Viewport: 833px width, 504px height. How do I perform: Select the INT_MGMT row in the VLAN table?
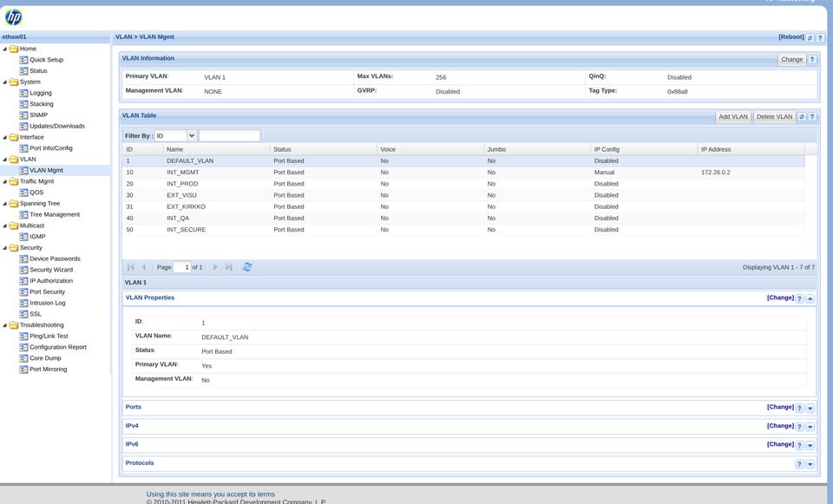(x=463, y=173)
